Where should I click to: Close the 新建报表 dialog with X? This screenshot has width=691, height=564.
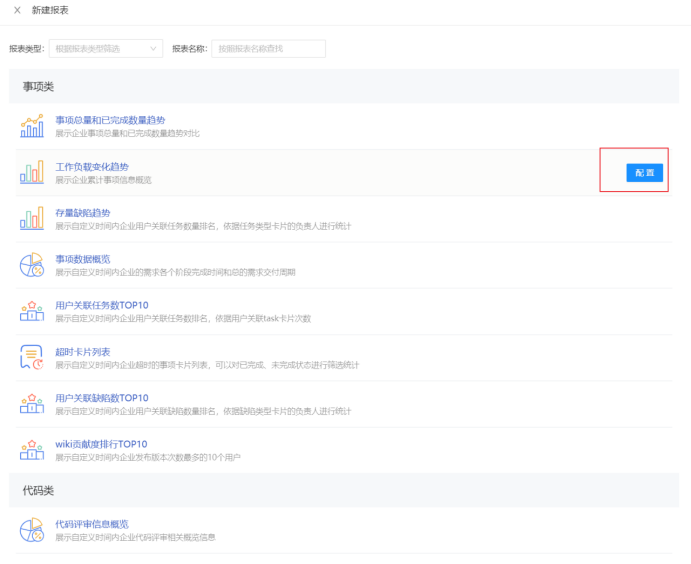click(17, 10)
